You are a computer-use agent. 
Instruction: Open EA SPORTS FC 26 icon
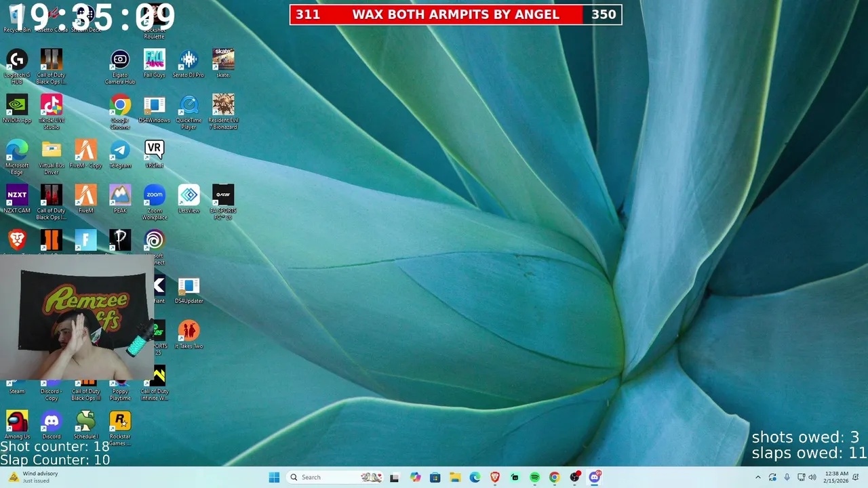point(223,202)
